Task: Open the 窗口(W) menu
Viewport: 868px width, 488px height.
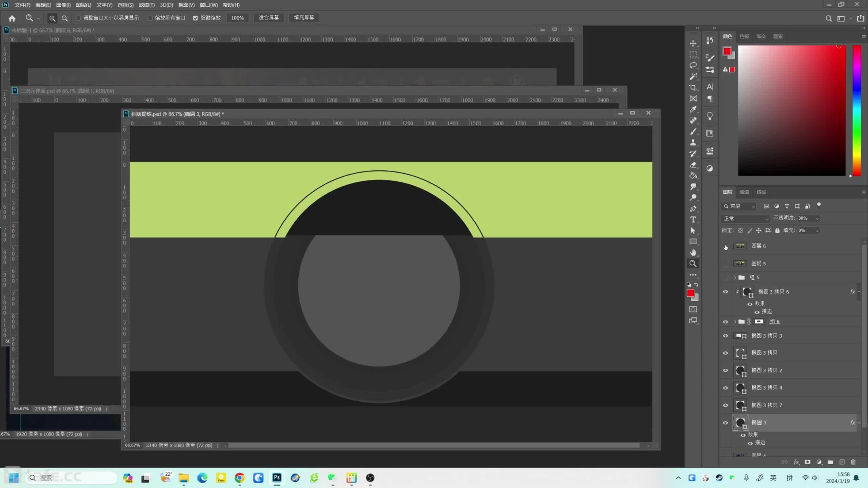Action: (x=209, y=5)
